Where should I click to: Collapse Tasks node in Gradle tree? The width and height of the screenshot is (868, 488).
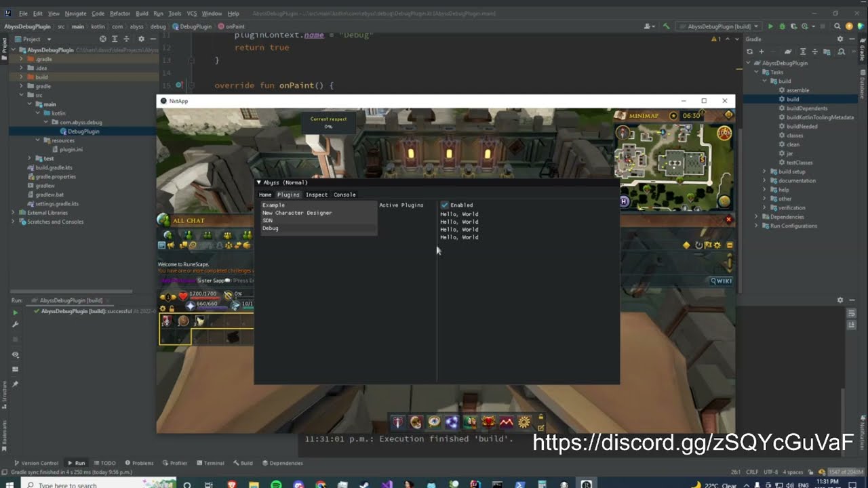[x=756, y=72]
